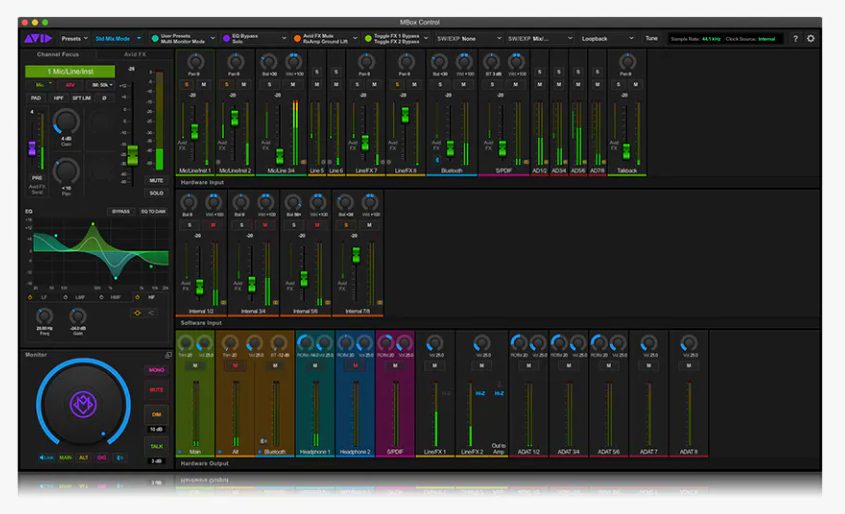Click the DIM button
Screen dimensions: 845x514
[x=156, y=414]
